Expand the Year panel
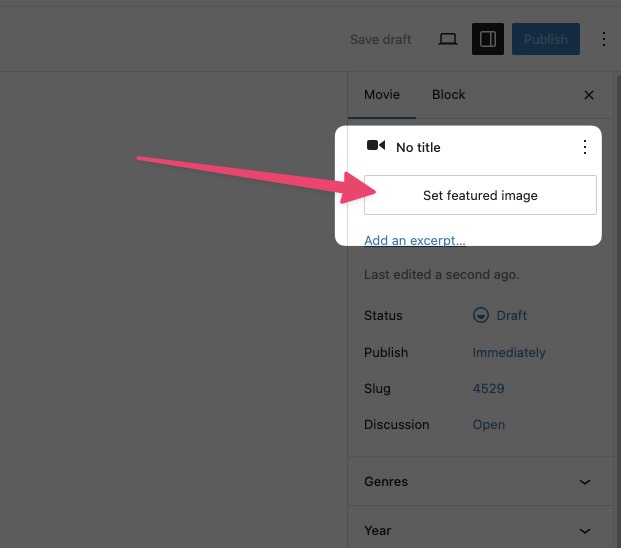The height and width of the screenshot is (548, 621). tap(480, 530)
